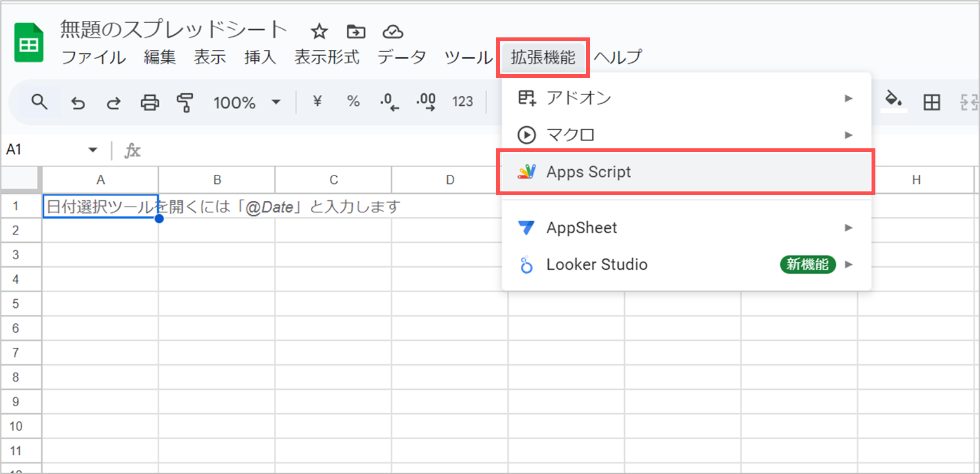Open the 表示 menu
Viewport: 980px width, 474px height.
210,57
